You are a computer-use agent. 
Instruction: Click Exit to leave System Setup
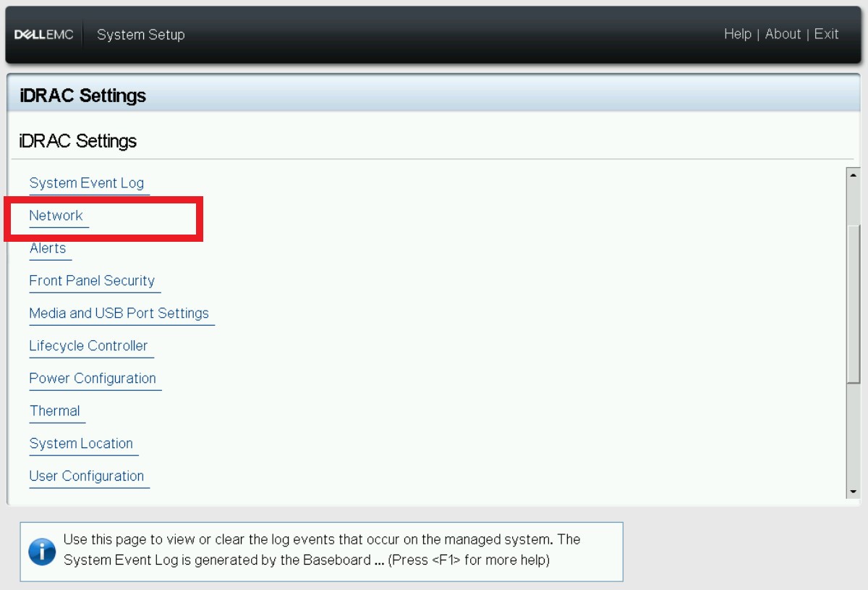[x=826, y=34]
